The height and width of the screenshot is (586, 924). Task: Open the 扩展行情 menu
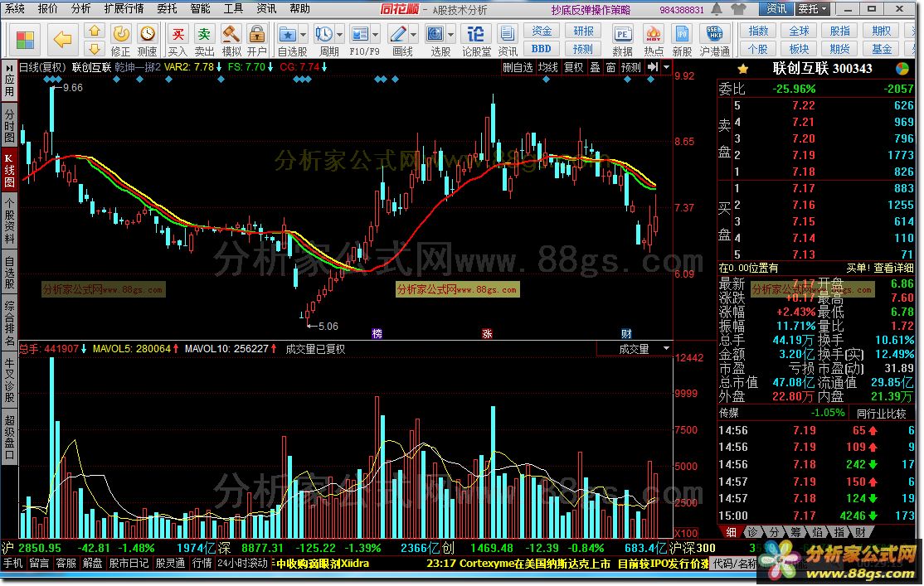tap(124, 8)
